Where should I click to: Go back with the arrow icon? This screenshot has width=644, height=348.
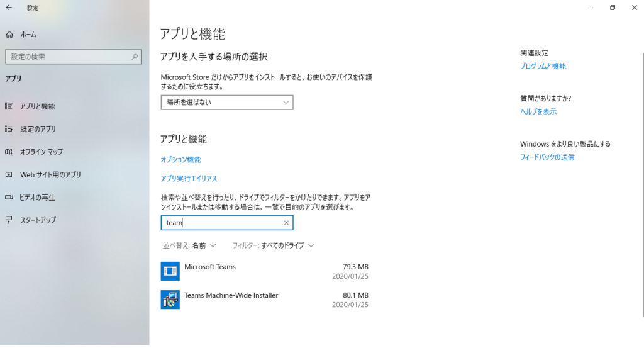point(9,8)
